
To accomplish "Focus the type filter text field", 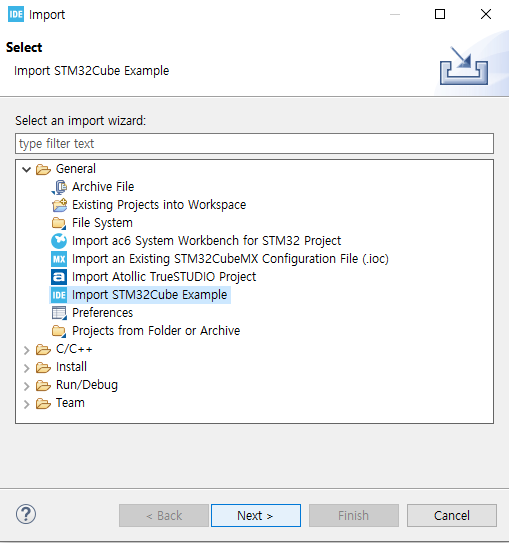I will click(x=254, y=143).
